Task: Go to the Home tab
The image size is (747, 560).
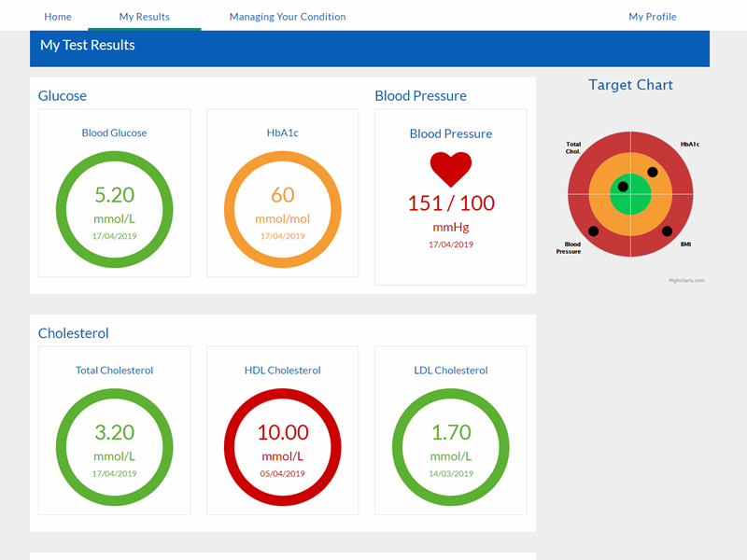Action: coord(58,17)
